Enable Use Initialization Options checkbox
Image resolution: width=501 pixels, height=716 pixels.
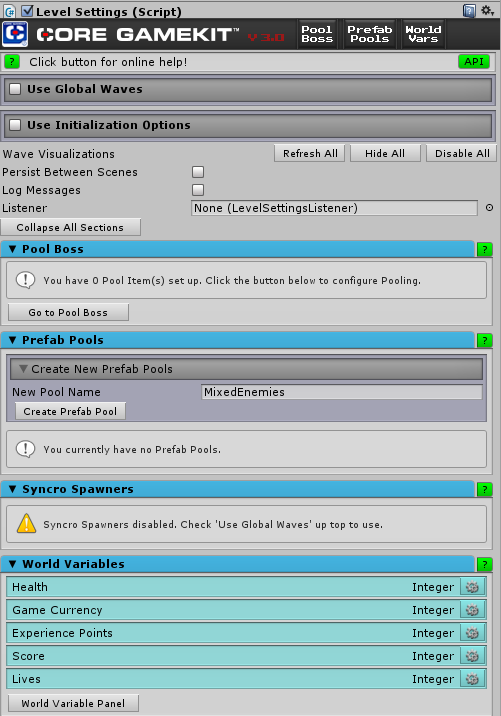(15, 125)
